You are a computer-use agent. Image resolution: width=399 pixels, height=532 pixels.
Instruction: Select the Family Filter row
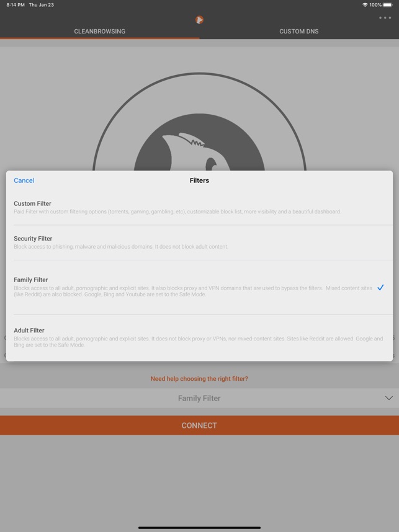point(199,287)
